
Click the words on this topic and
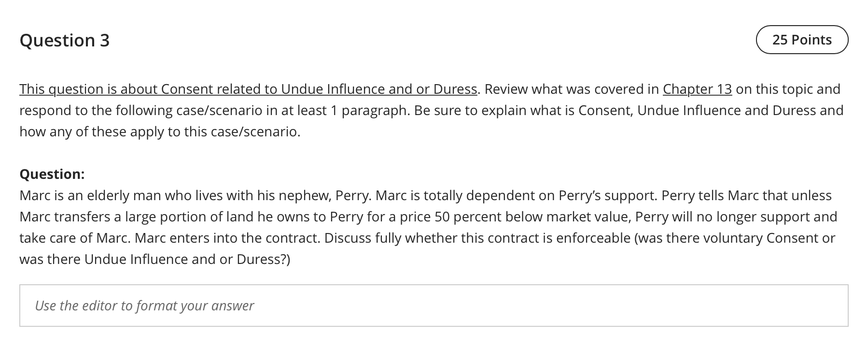(x=788, y=89)
